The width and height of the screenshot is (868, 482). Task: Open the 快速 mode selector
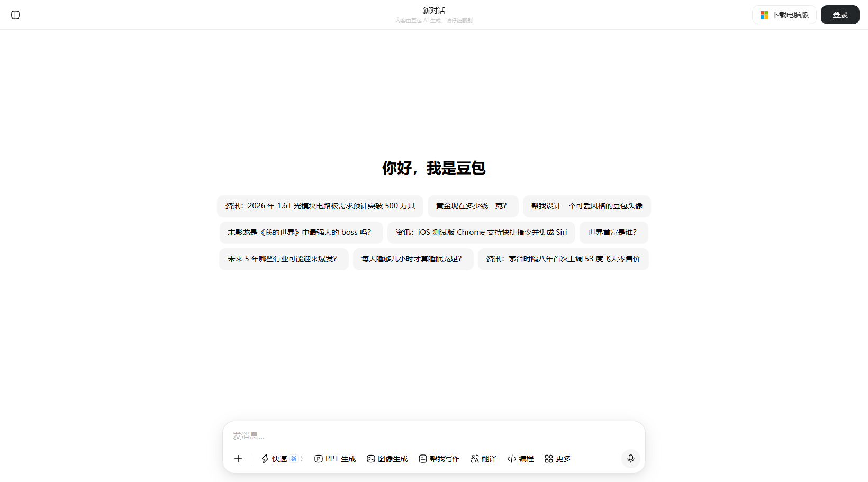point(282,459)
